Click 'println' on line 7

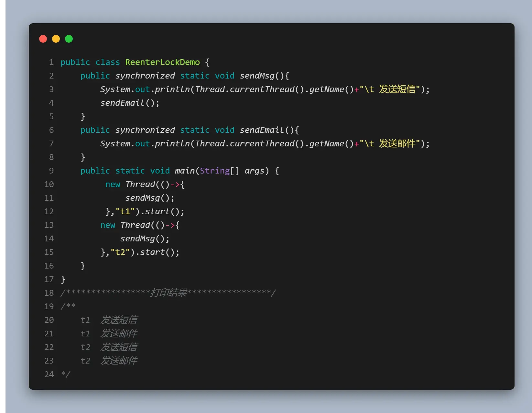point(172,143)
